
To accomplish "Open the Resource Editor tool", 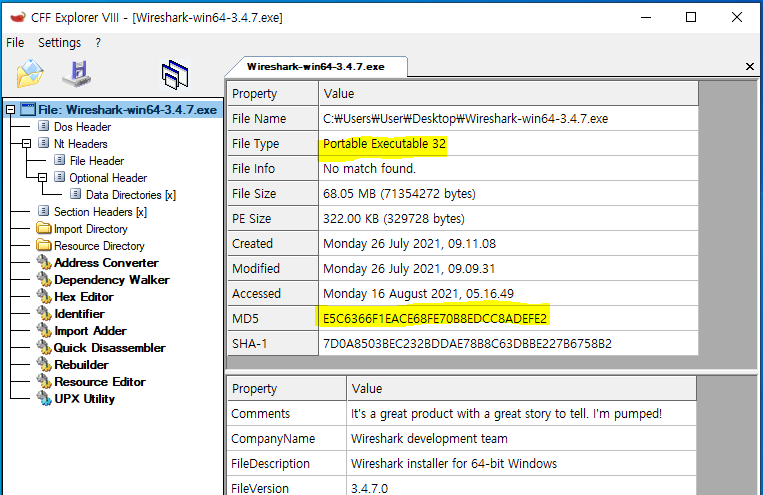I will 99,382.
